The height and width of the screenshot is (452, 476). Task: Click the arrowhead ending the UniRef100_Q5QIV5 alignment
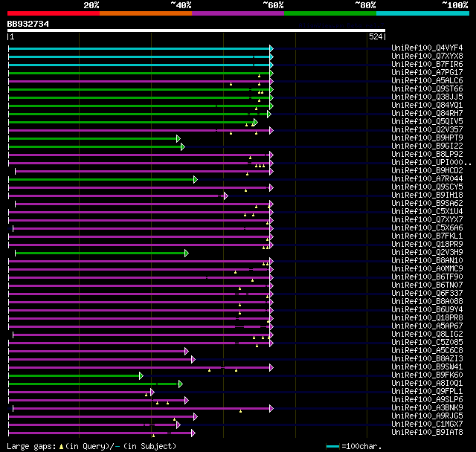click(x=256, y=122)
